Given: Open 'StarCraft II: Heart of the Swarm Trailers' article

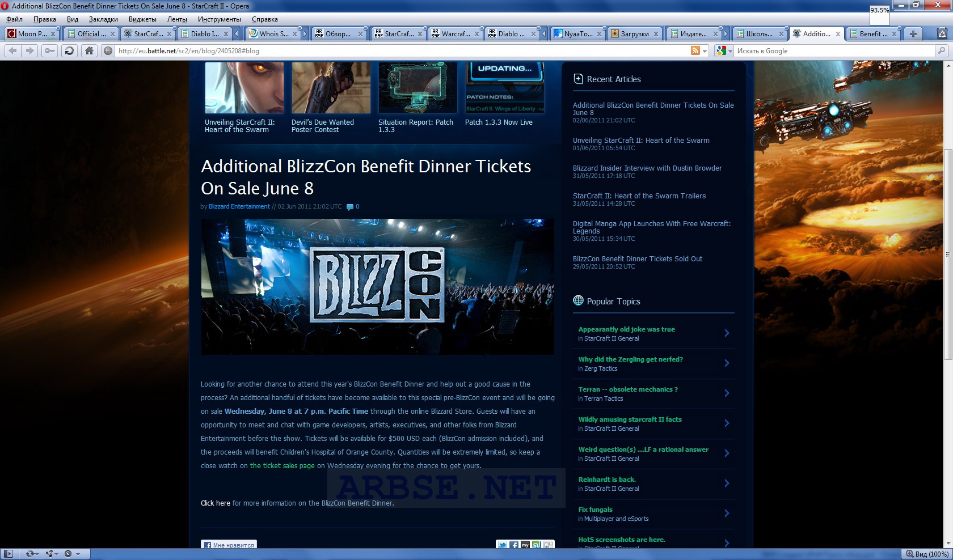Looking at the screenshot, I should tap(639, 196).
